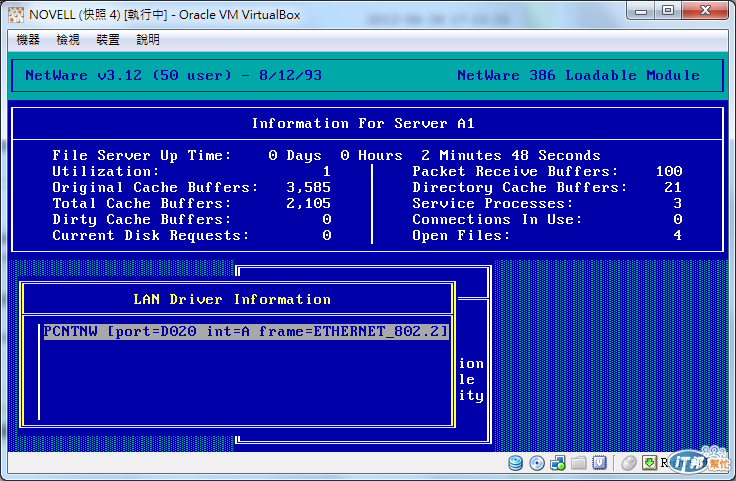
Task: Close the VirtualBox window
Action: point(705,10)
